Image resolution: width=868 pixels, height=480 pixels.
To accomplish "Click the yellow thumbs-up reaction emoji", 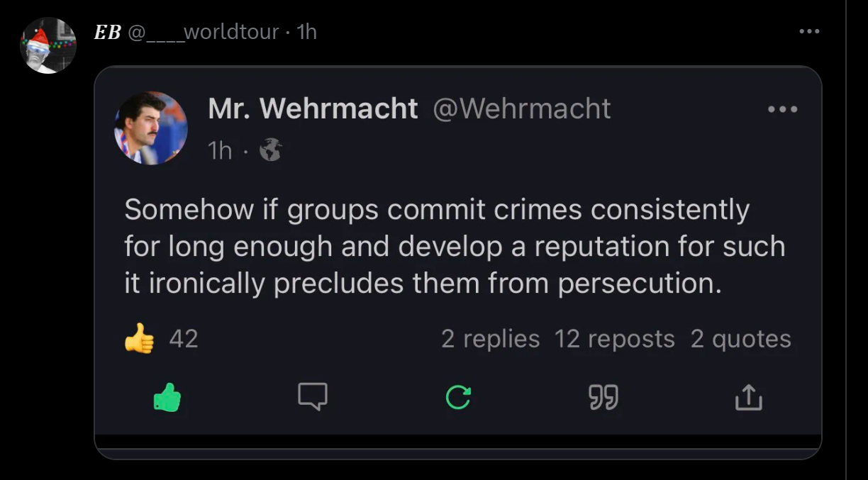I will click(139, 339).
